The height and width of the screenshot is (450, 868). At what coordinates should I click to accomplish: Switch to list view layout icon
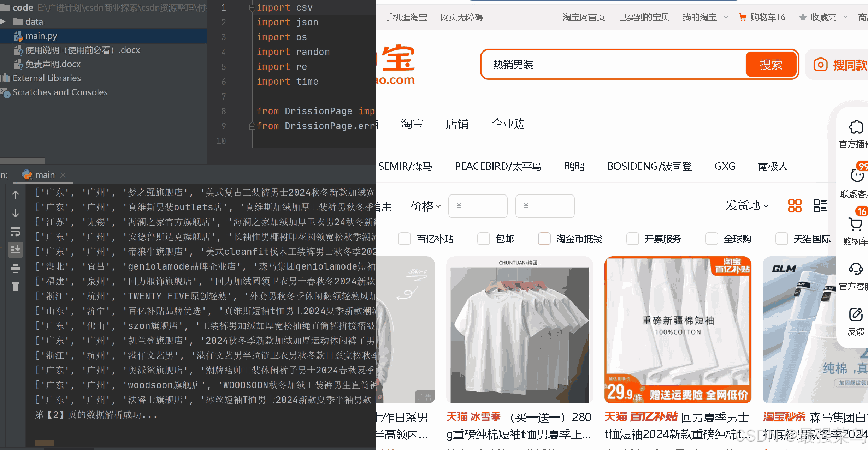click(820, 206)
